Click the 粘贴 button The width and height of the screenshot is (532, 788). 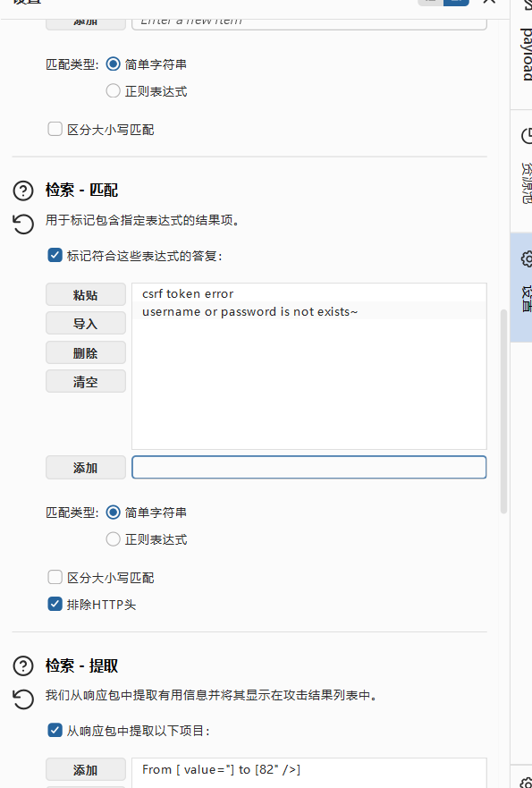pyautogui.click(x=86, y=294)
